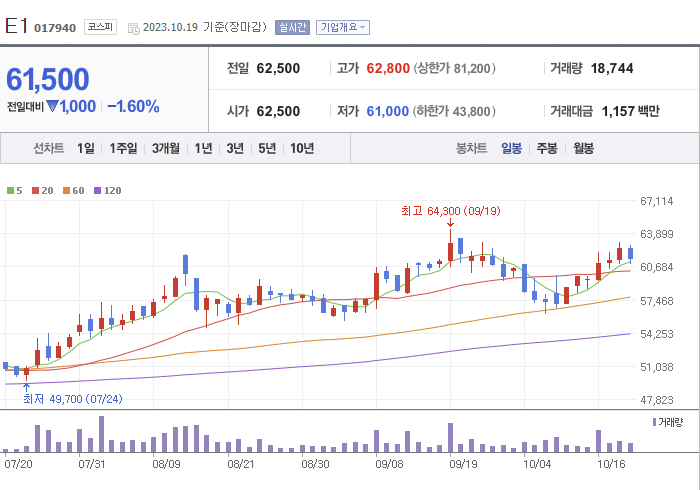Click the 전일 value 62,500
The height and width of the screenshot is (490, 700).
[x=278, y=68]
